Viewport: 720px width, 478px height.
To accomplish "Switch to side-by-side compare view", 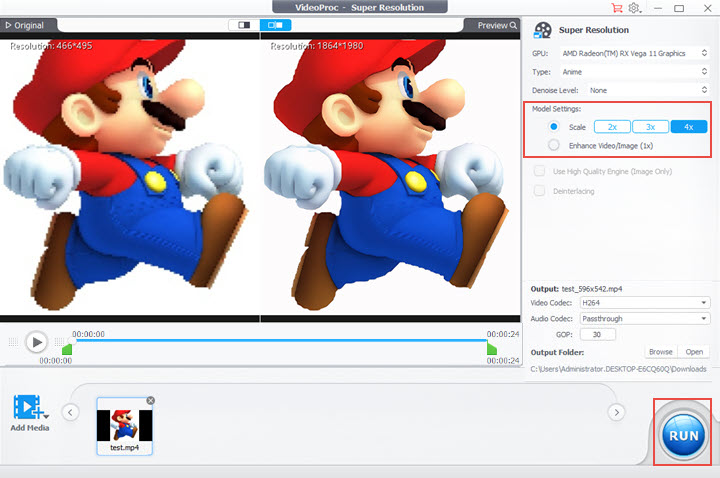I will click(275, 25).
